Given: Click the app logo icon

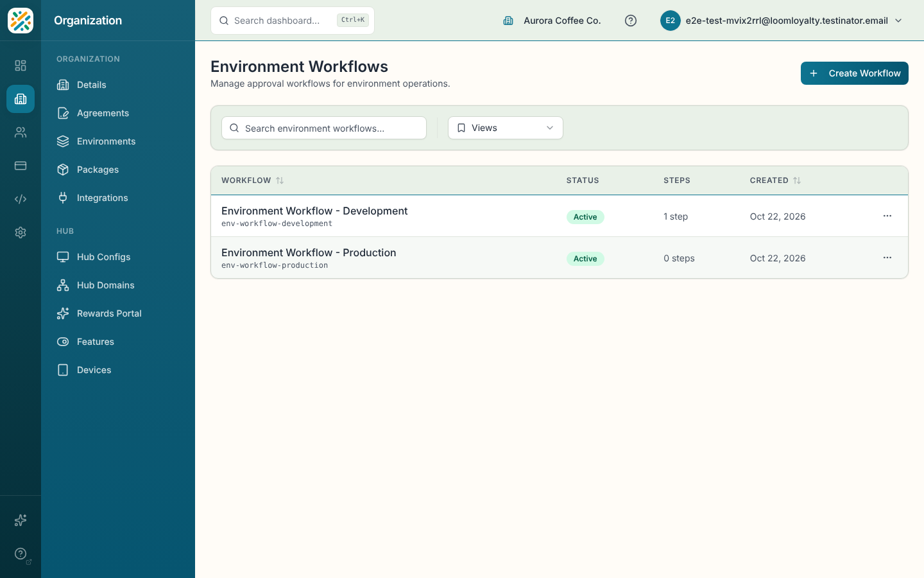Looking at the screenshot, I should click(21, 21).
